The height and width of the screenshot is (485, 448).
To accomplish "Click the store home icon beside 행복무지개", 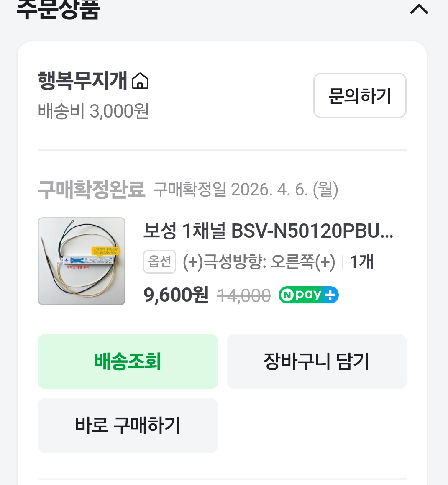I will [140, 81].
